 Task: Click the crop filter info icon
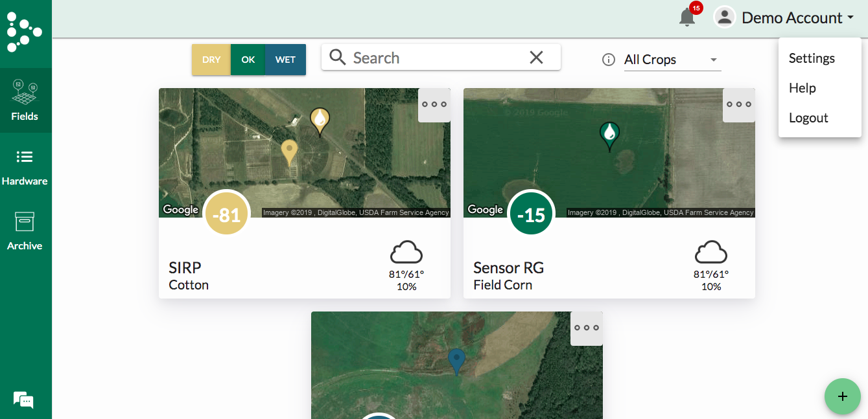(608, 60)
